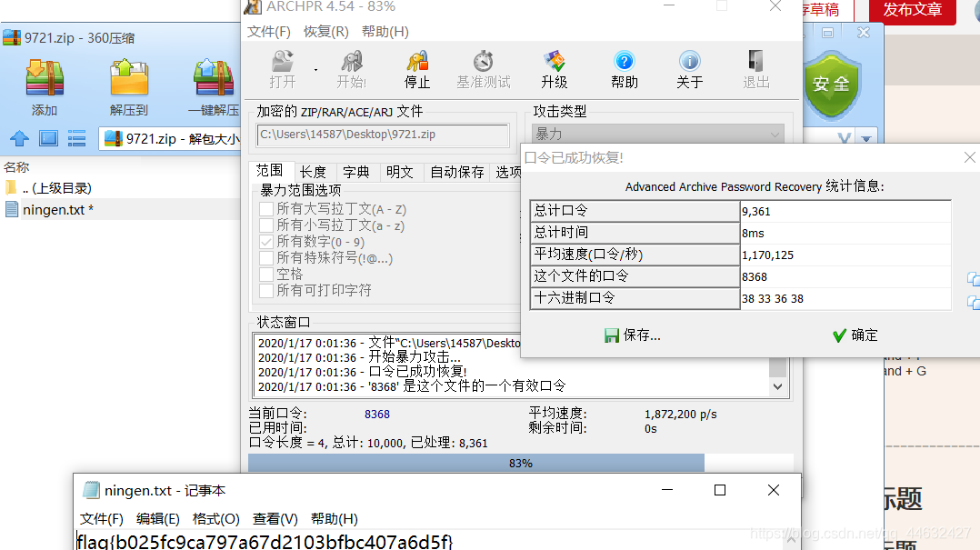Image resolution: width=980 pixels, height=550 pixels.
Task: Click the Start (开始!) keys icon
Action: click(351, 69)
